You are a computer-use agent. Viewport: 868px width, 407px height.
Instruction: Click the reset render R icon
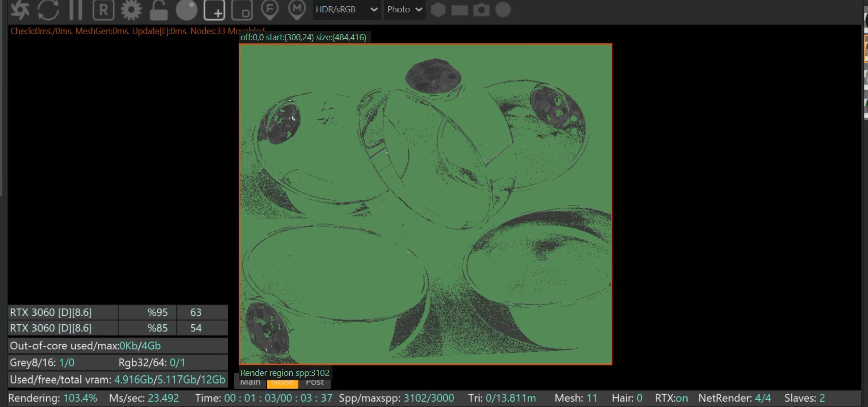pyautogui.click(x=103, y=10)
